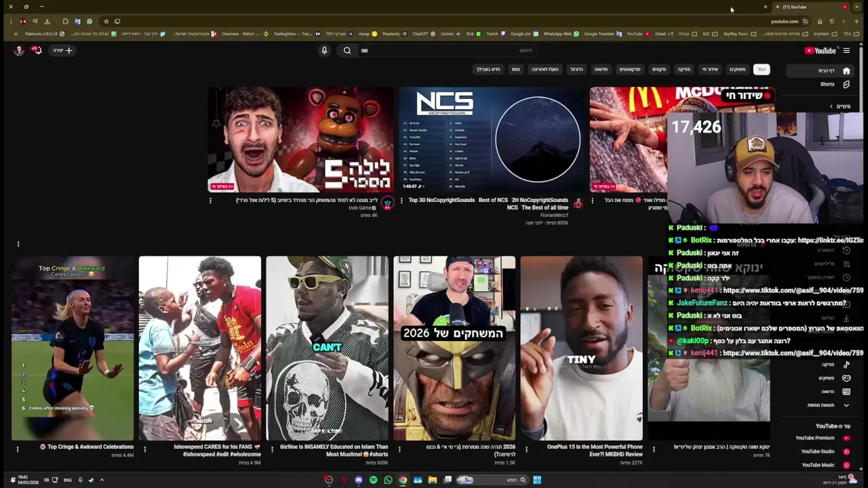Open options for the IShowSpeed short
This screenshot has width=868, height=488.
(x=144, y=449)
